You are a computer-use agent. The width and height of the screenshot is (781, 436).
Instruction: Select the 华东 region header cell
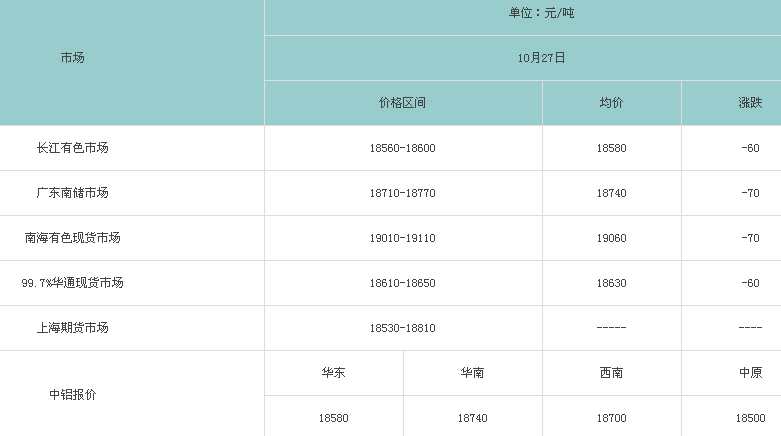click(333, 373)
